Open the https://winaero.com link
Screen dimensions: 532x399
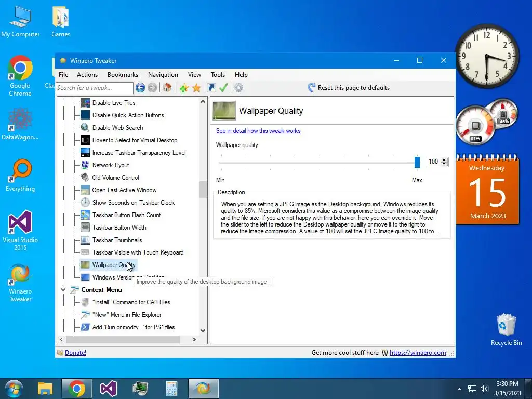[x=418, y=353]
